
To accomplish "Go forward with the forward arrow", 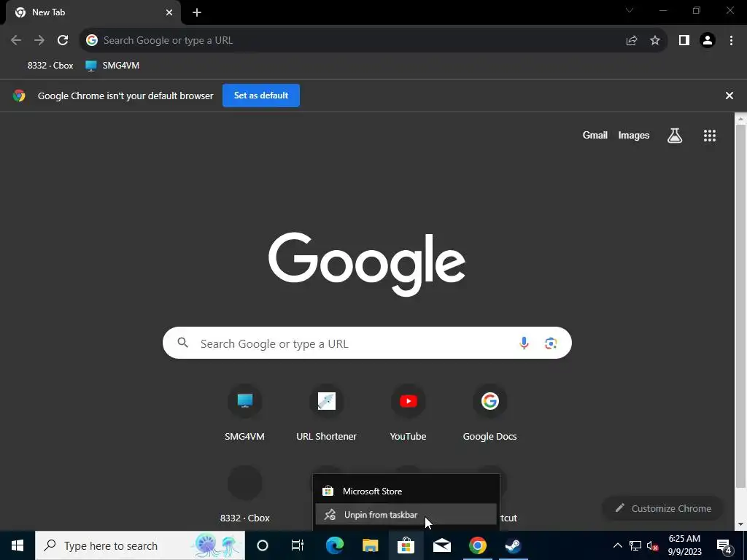I will pos(39,41).
